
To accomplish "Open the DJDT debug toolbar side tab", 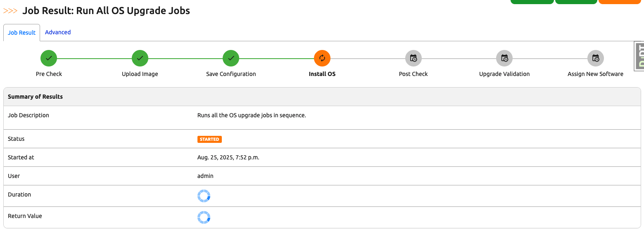I will (x=639, y=56).
